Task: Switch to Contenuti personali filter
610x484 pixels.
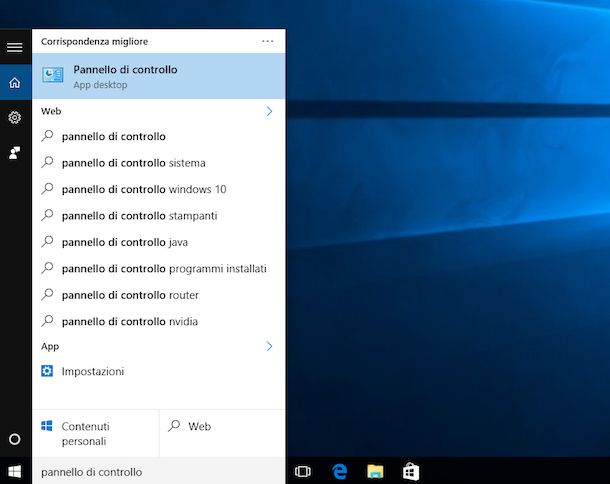Action: 96,433
